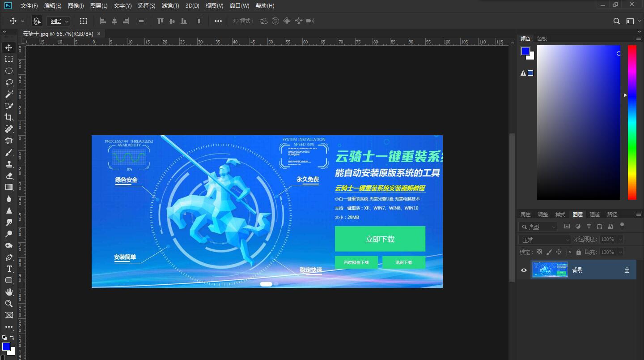Open the 类型 layer filter dropdown
The height and width of the screenshot is (360, 644).
pos(538,227)
